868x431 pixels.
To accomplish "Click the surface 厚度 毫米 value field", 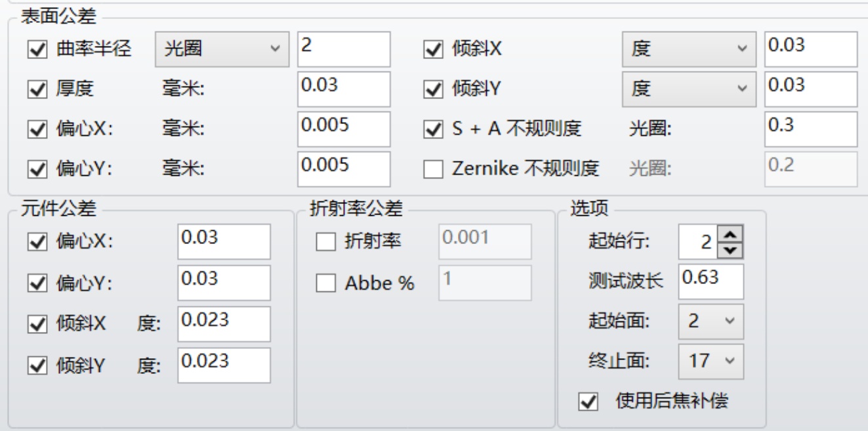I will pos(343,89).
